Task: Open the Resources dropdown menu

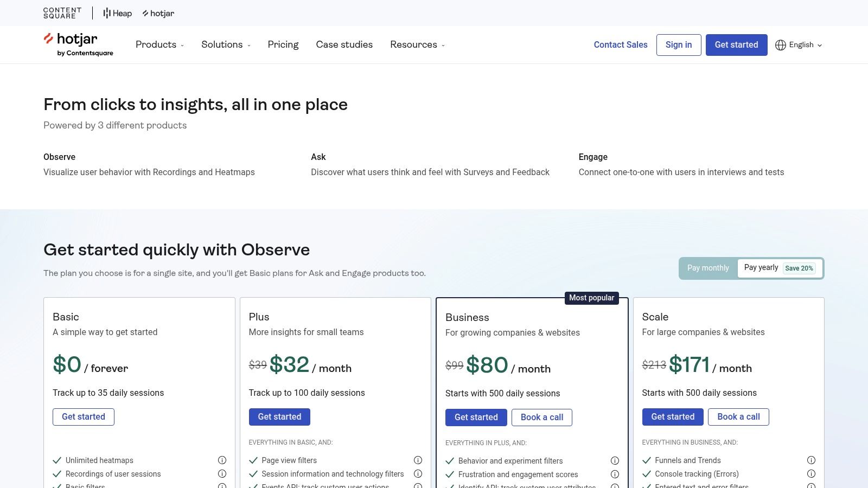Action: click(x=417, y=44)
